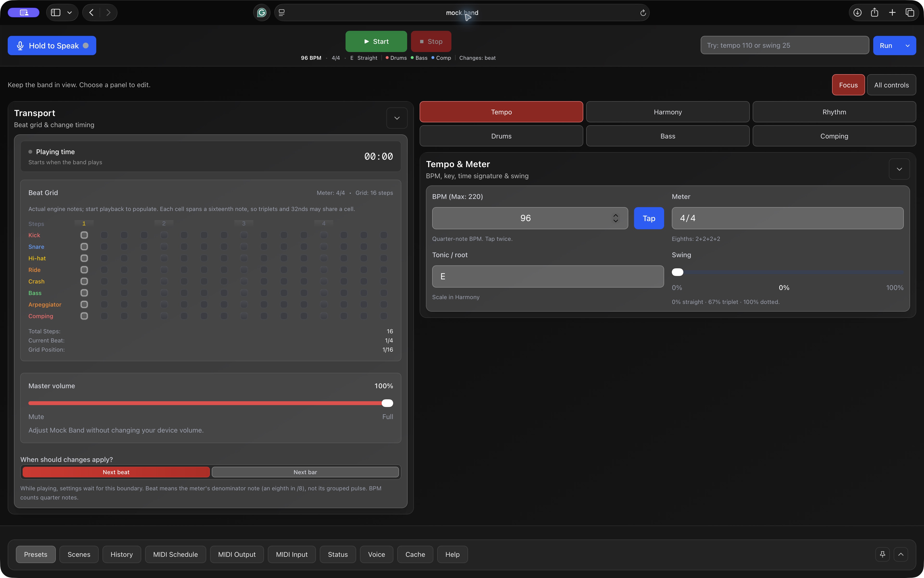Image resolution: width=924 pixels, height=578 pixels.
Task: Collapse the Tempo & Meter panel chevron
Action: 899,169
